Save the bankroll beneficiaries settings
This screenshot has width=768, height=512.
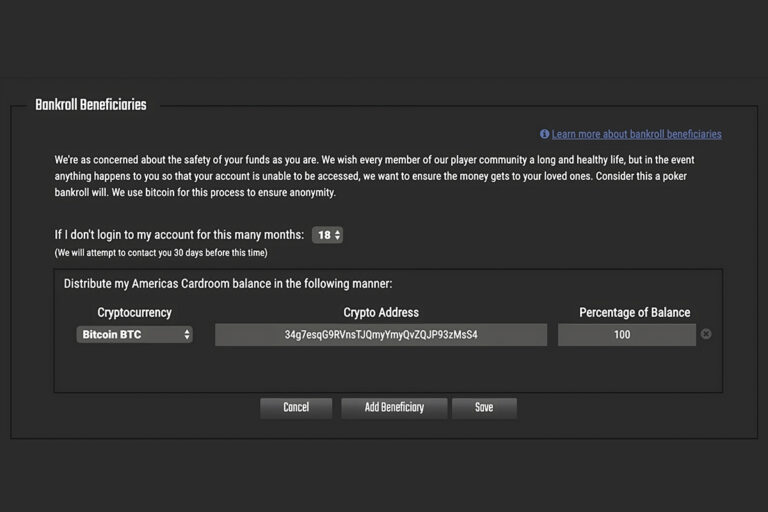pyautogui.click(x=484, y=408)
